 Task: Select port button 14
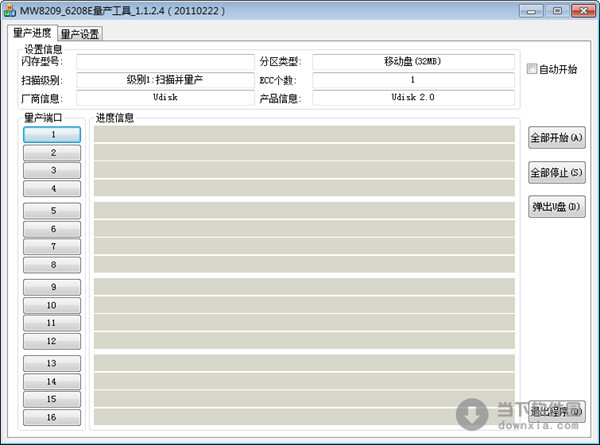[x=52, y=381]
